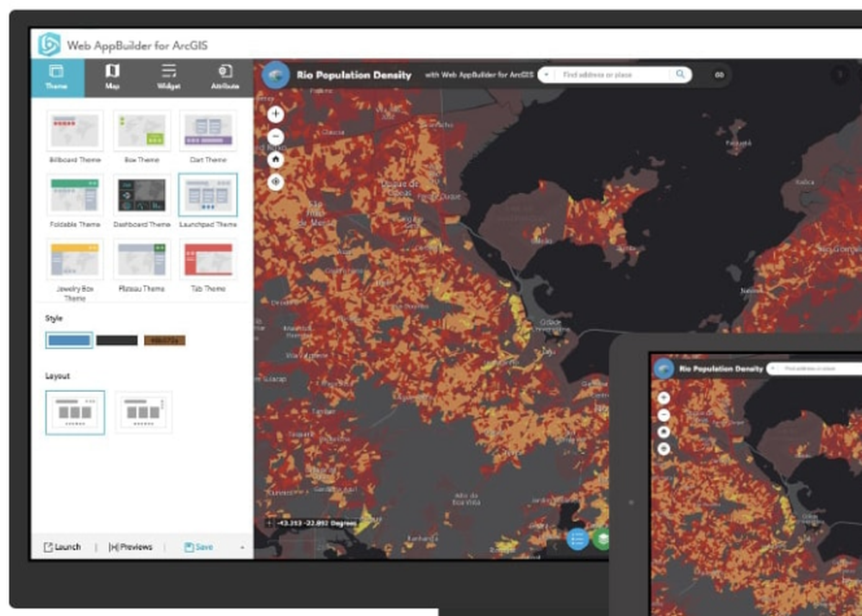
Task: Choose the Dashboard Theme
Action: coord(142,195)
